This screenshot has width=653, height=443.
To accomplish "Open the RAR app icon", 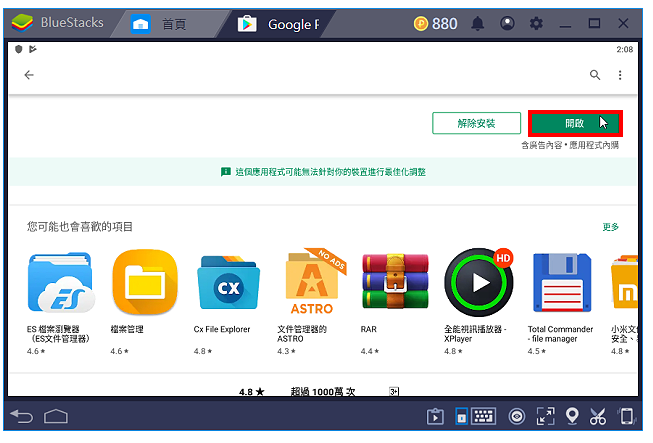I will (395, 281).
